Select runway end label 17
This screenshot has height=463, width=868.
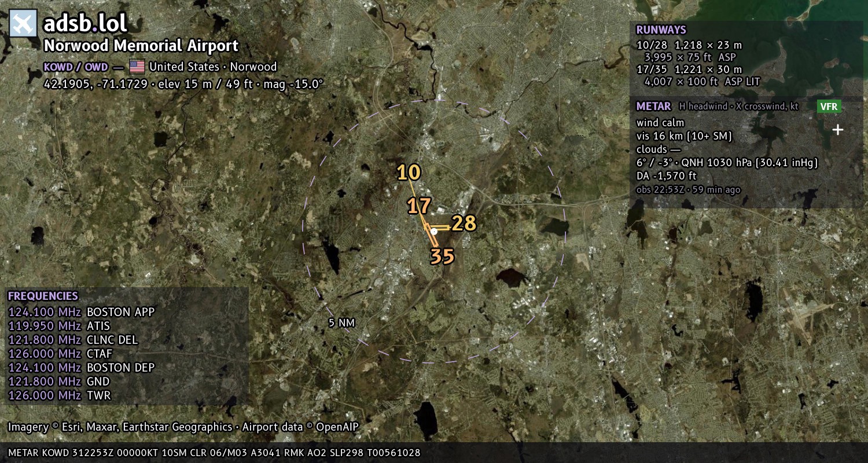pos(419,206)
